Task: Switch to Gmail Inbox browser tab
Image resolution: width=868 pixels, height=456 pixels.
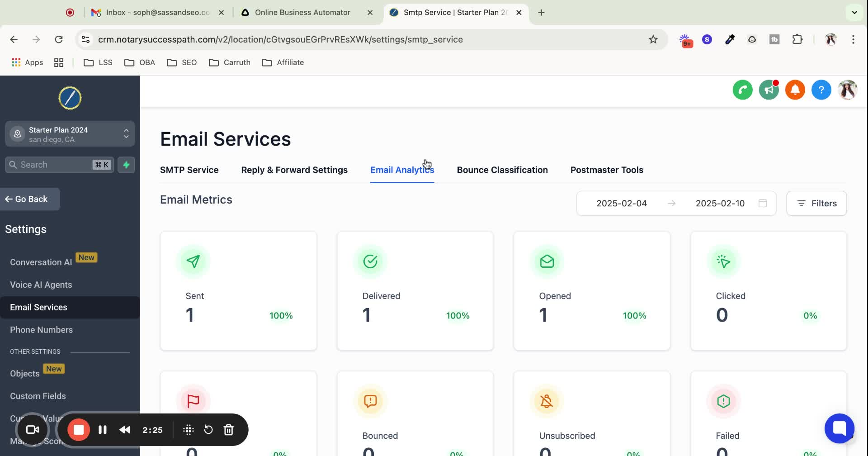Action: pos(157,12)
